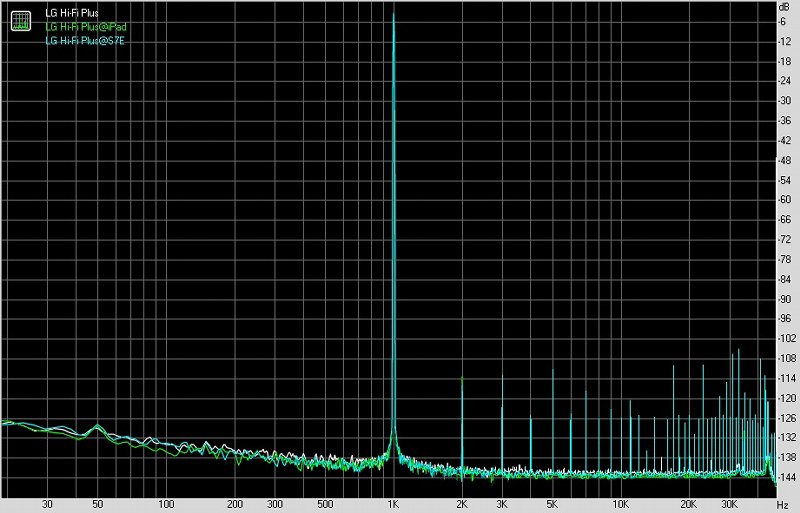
Task: Click the 50 Hz frequency axis label
Action: pyautogui.click(x=97, y=504)
